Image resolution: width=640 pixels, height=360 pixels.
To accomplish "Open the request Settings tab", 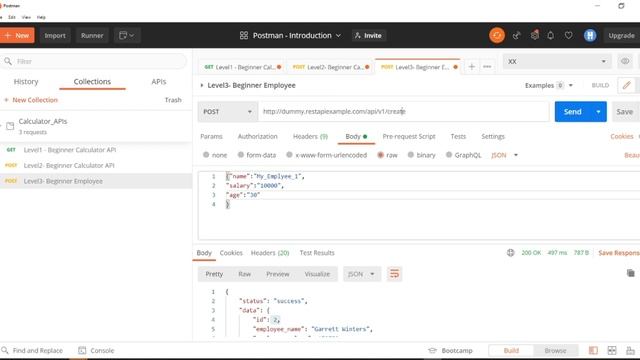I will click(x=493, y=136).
